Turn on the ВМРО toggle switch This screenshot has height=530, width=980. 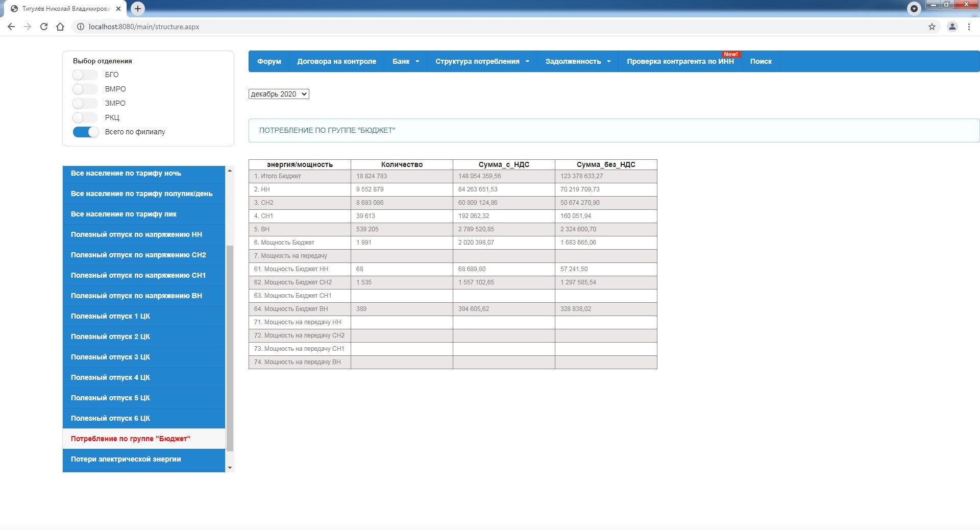(x=85, y=89)
